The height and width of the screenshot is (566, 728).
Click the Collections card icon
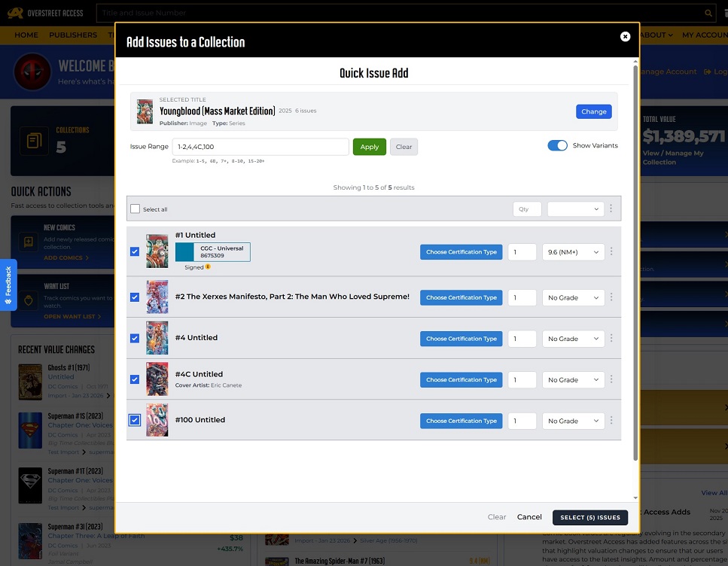pyautogui.click(x=34, y=140)
